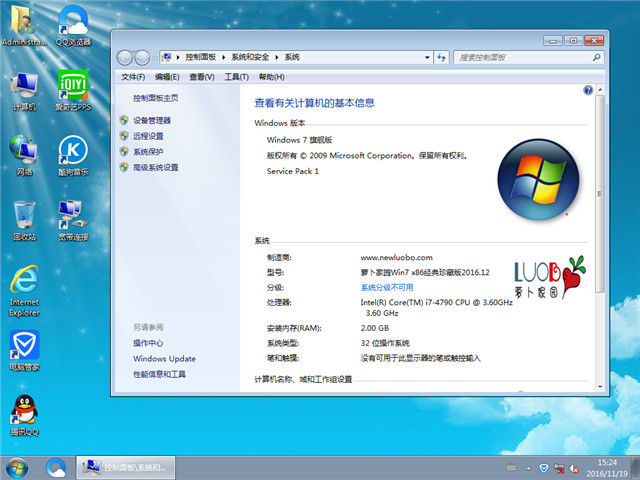The image size is (640, 480).
Task: Open QQ browser pinned on the taskbar
Action: (56, 468)
